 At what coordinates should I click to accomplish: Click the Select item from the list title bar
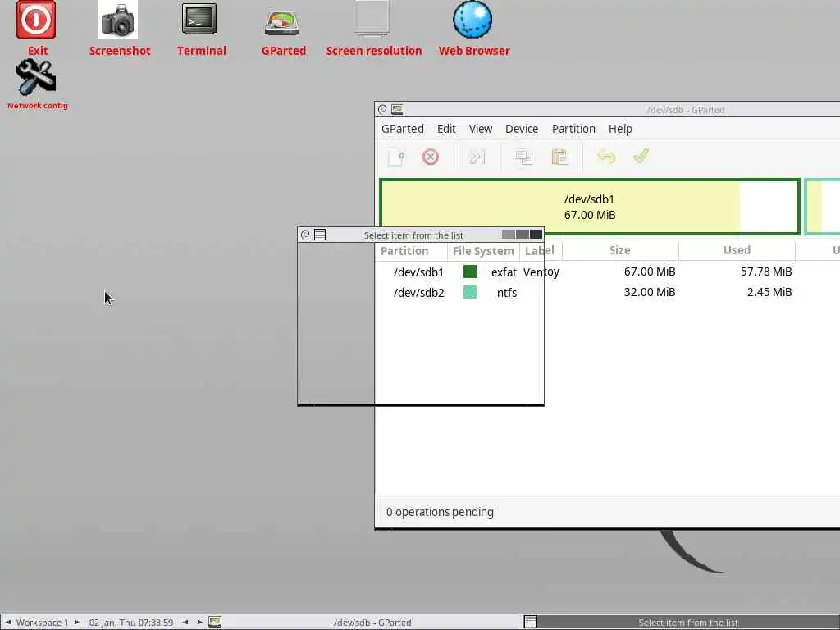pos(413,235)
